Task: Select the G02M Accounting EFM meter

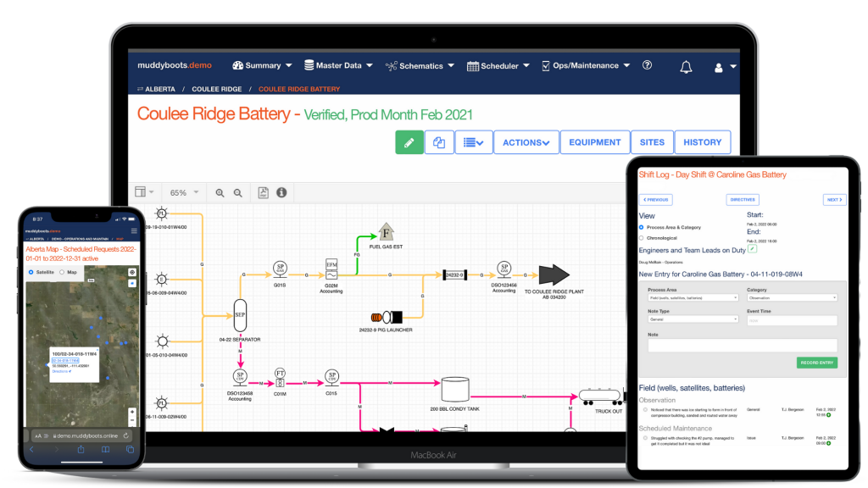Action: tap(331, 269)
